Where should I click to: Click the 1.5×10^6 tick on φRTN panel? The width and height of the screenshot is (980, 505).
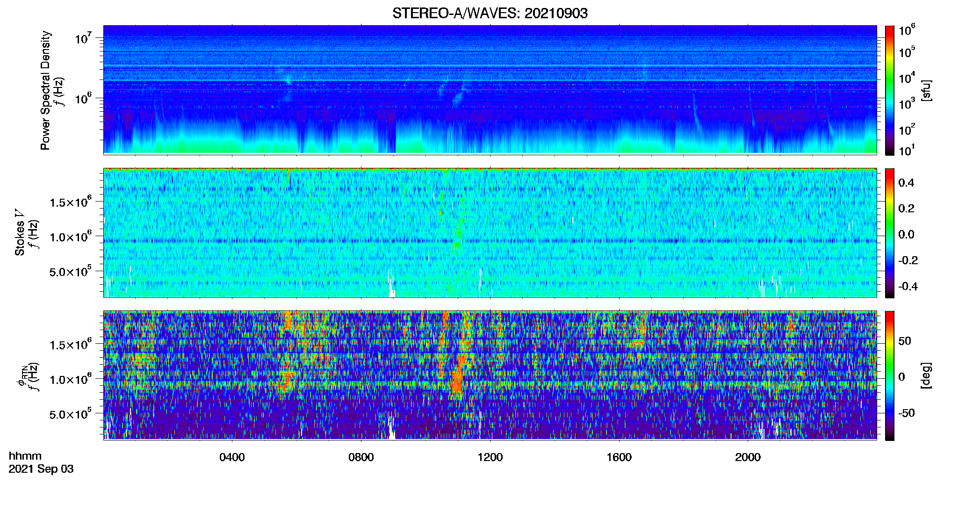pos(71,344)
